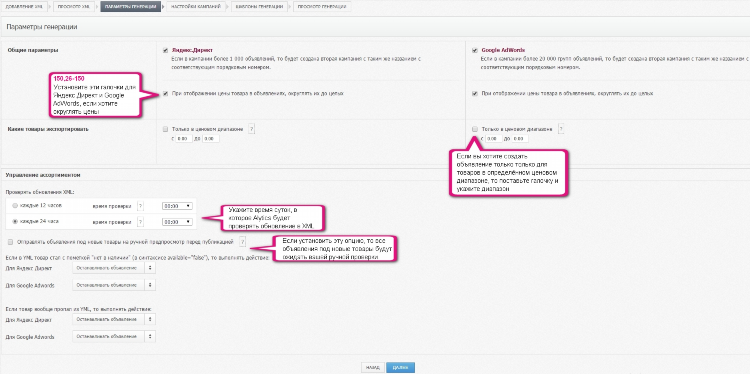Viewport: 750px width, 374px height.
Task: Select the every 24 hours radio option
Action: pos(15,222)
